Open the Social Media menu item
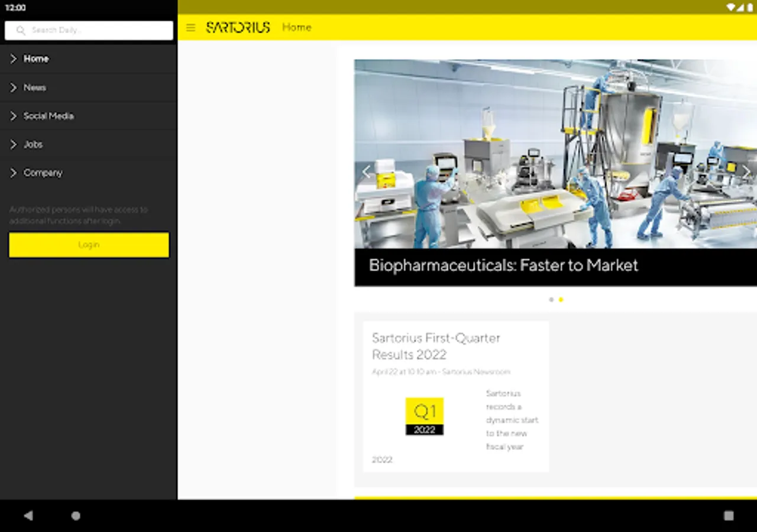 pyautogui.click(x=89, y=116)
